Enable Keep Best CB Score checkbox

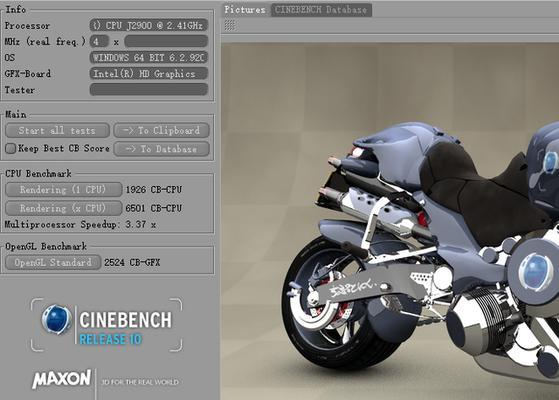point(11,148)
